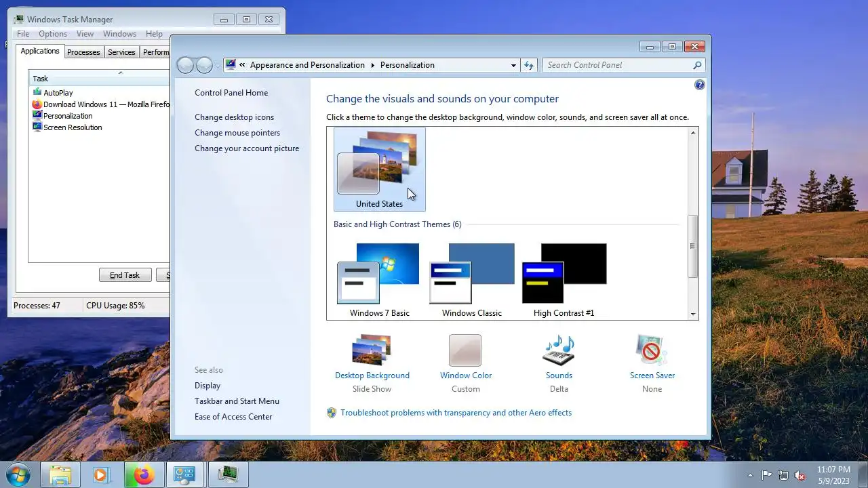Open Taskbar and Start Menu link
Screen dimensions: 868x488
point(237,401)
